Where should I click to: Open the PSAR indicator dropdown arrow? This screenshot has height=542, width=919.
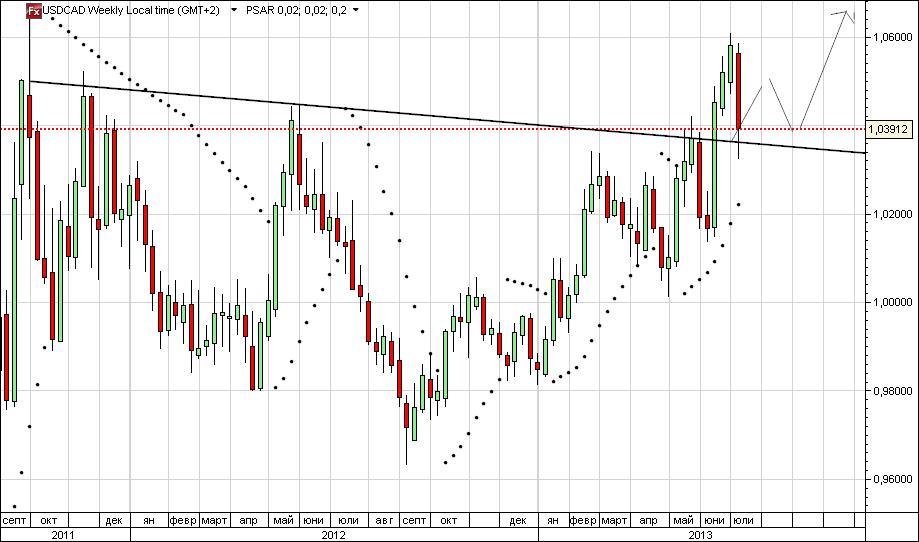356,11
